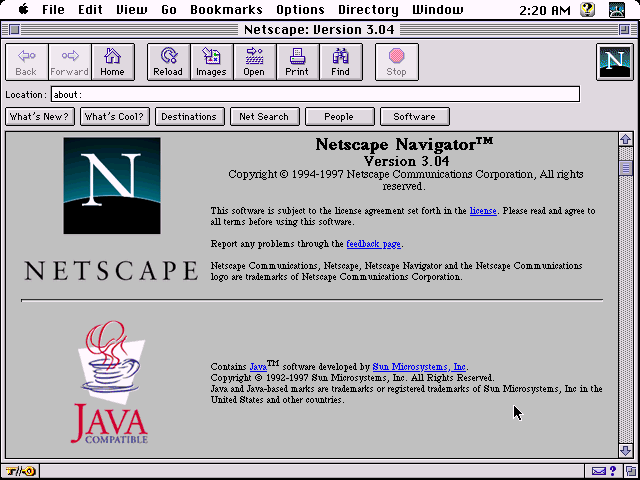Click the window title Netscape: Version 3.04
This screenshot has width=640, height=480.
pyautogui.click(x=319, y=29)
